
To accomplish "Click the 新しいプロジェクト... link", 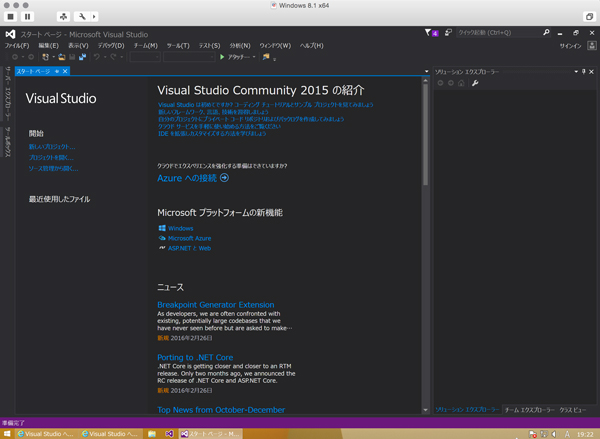I will 52,147.
